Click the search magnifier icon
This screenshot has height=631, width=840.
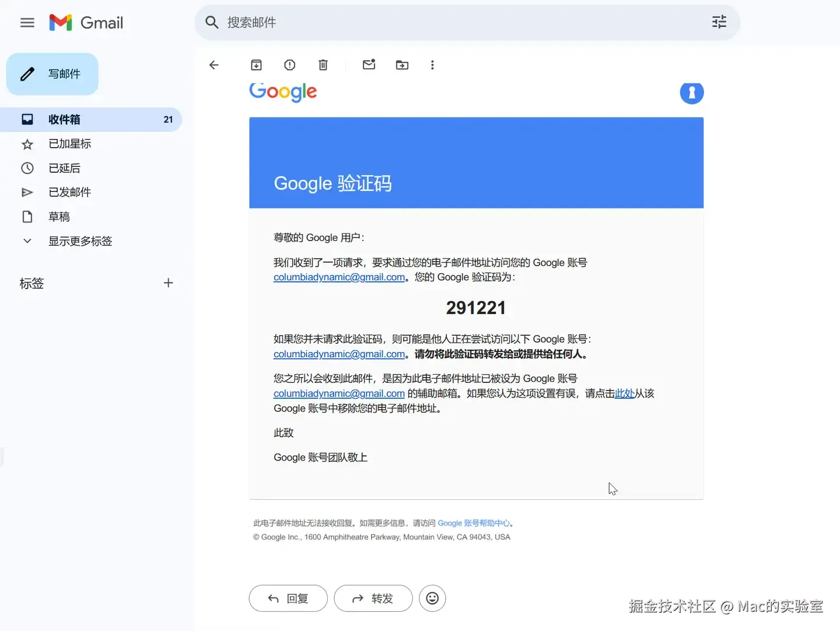click(x=212, y=23)
